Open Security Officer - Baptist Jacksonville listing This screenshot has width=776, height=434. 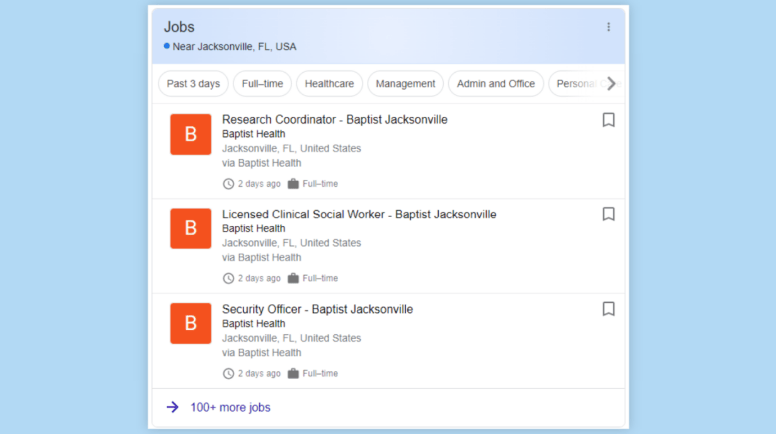pos(317,309)
